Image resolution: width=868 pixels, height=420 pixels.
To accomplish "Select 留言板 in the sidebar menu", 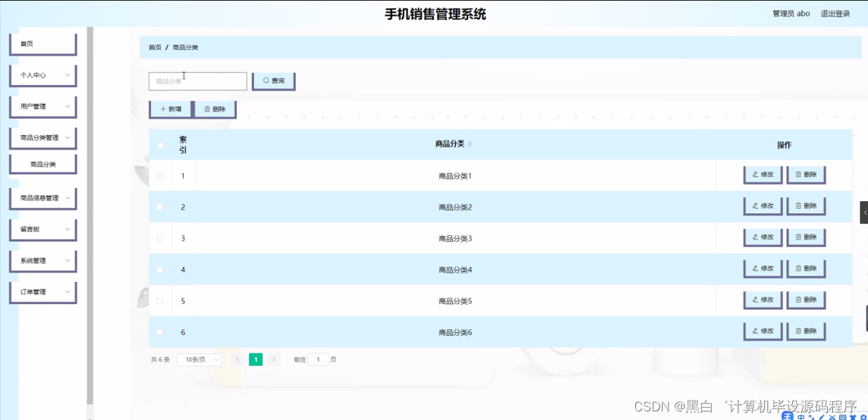I will pos(42,229).
